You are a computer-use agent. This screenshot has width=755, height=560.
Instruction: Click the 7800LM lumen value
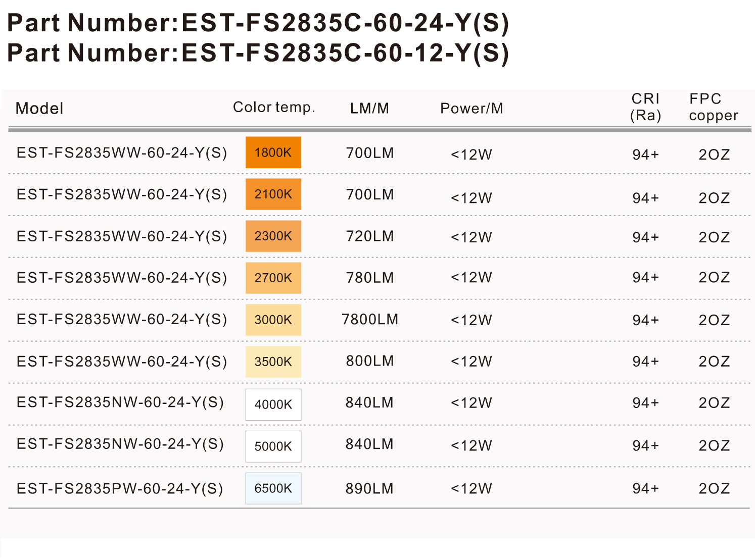pos(370,320)
